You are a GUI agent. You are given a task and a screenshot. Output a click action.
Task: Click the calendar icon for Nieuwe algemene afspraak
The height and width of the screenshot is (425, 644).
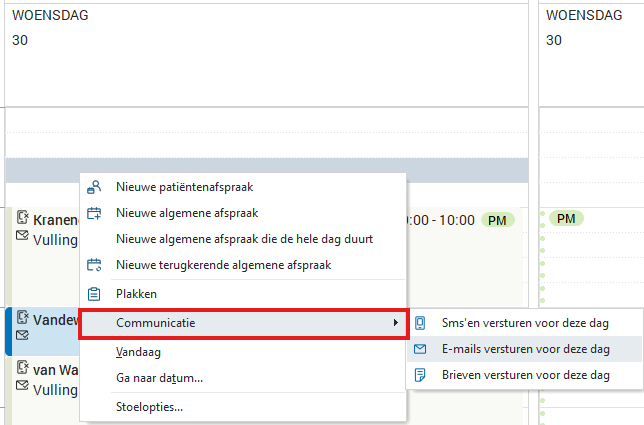tap(95, 213)
